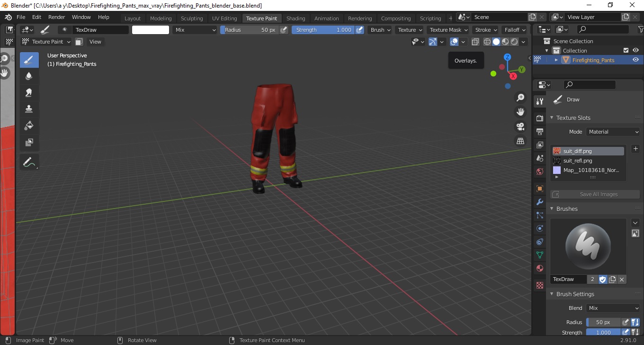Open the Object Data mesh tab
This screenshot has height=345, width=644.
(539, 255)
